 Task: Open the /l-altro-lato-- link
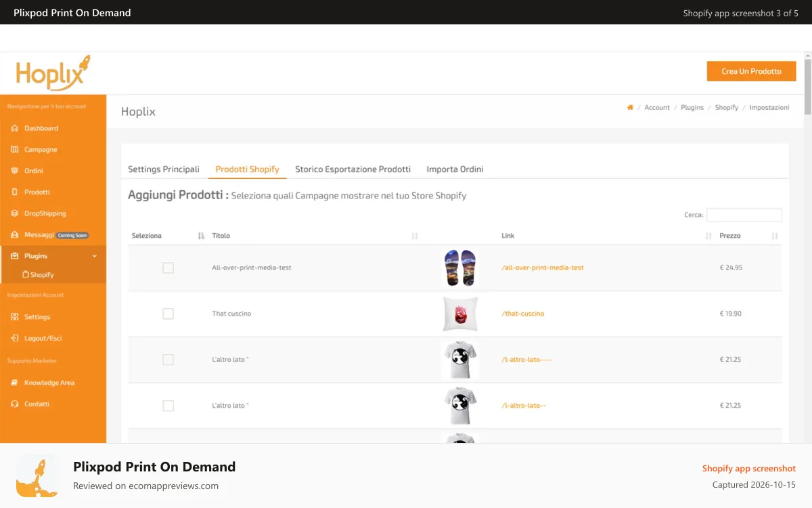[524, 406]
